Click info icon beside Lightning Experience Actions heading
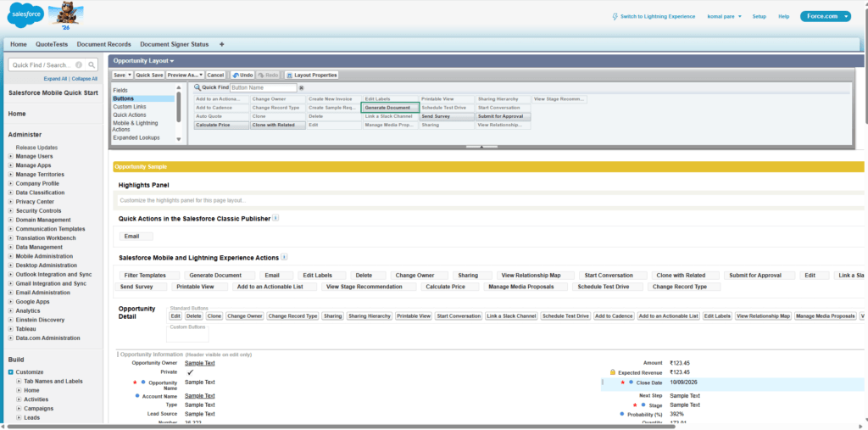 (284, 257)
